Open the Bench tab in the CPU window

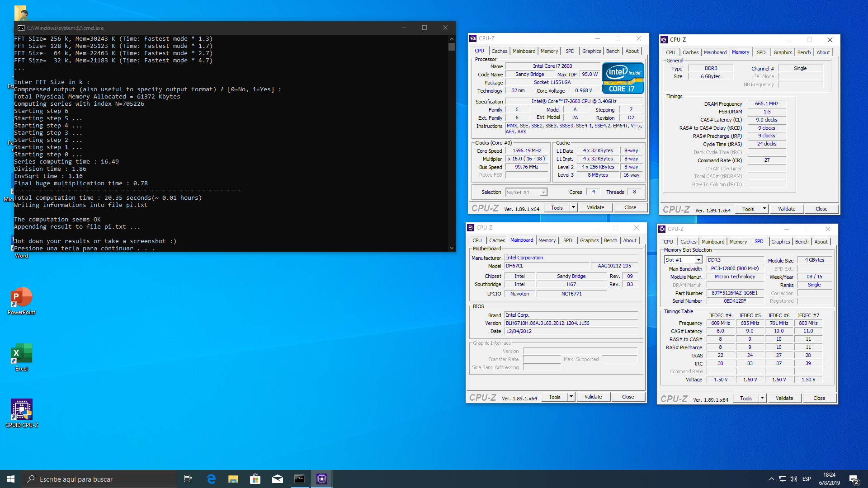[x=613, y=51]
